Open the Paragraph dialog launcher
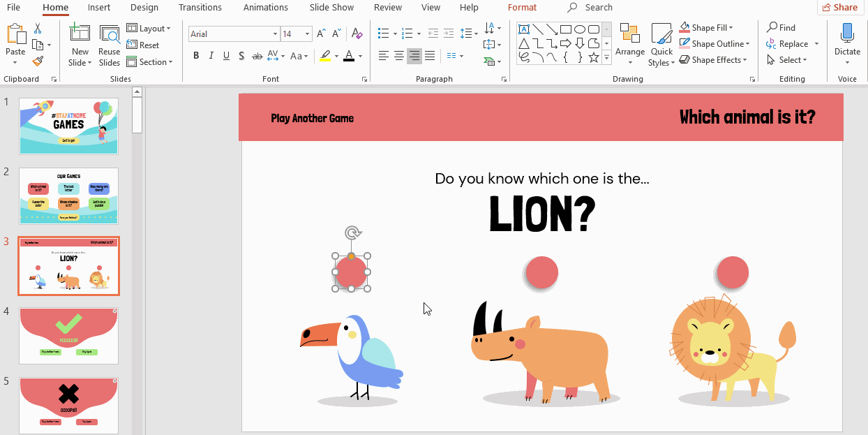This screenshot has height=435, width=868. 504,80
